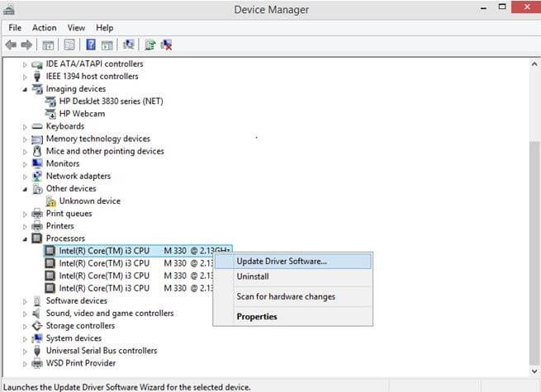Expand the System devices node

click(25, 339)
